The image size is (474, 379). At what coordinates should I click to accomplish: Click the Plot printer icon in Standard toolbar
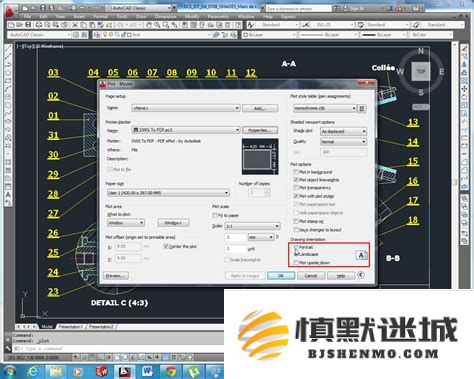pyautogui.click(x=39, y=25)
